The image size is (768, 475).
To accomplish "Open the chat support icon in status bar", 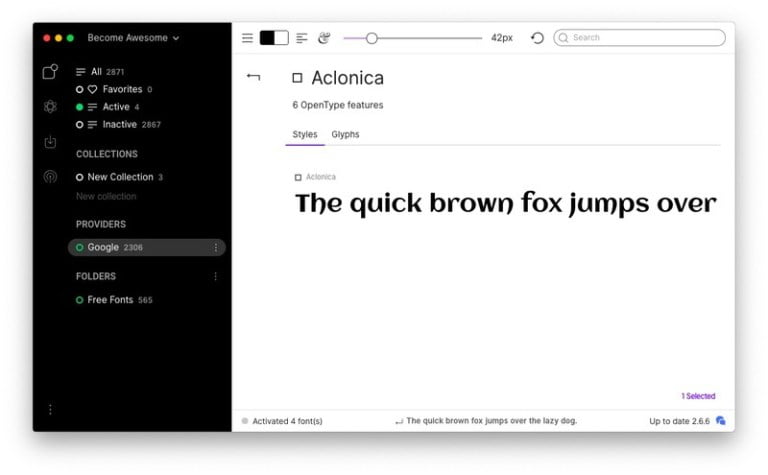I will click(720, 420).
